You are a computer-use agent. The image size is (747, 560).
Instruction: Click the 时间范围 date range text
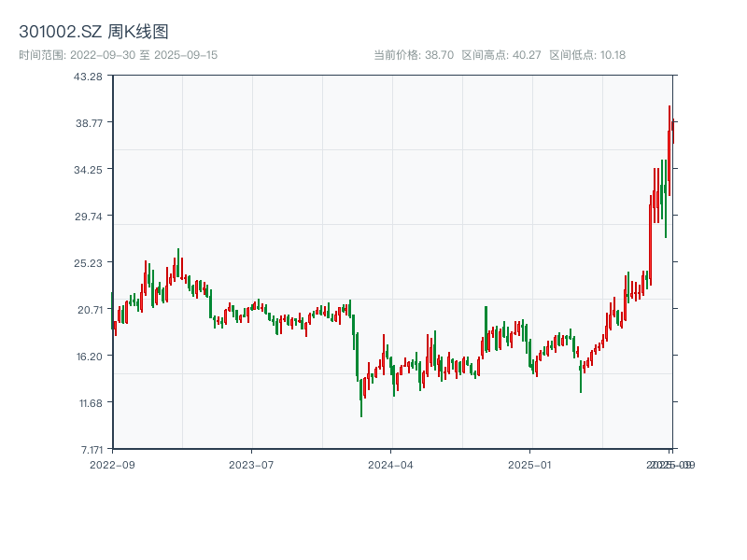(x=119, y=55)
